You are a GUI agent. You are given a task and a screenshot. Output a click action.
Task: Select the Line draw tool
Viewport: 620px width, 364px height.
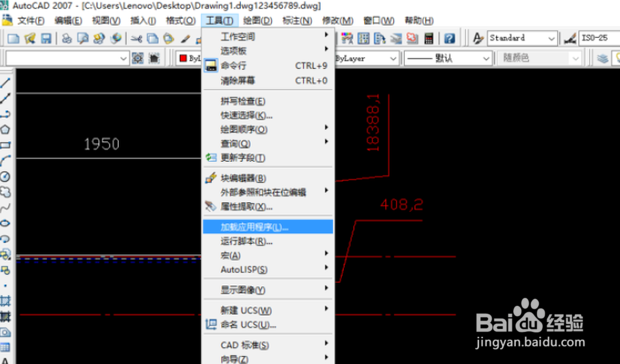5,83
